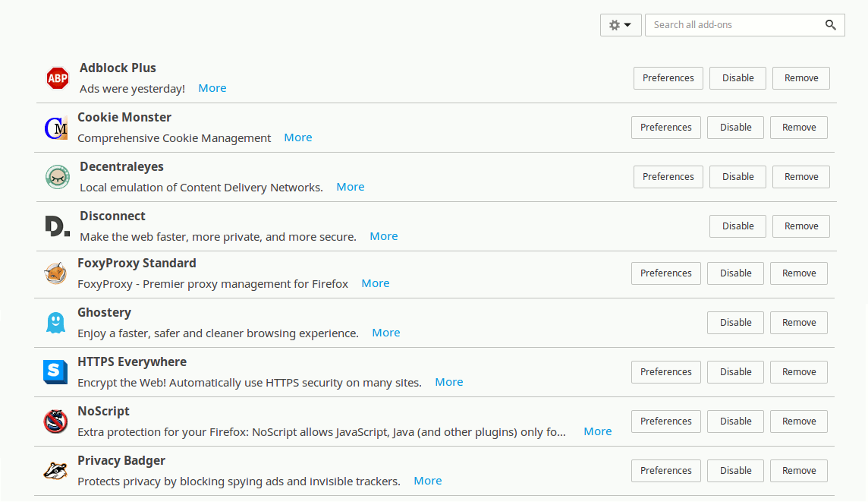Remove the Ghostery extension
The width and height of the screenshot is (868, 502).
[x=798, y=323]
